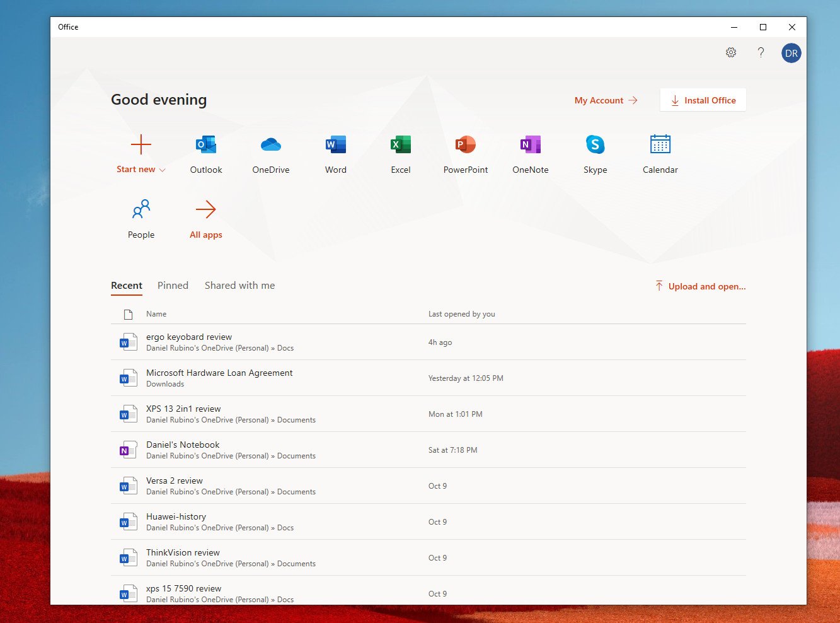This screenshot has width=840, height=623.
Task: Maximize the Office window
Action: coord(763,27)
